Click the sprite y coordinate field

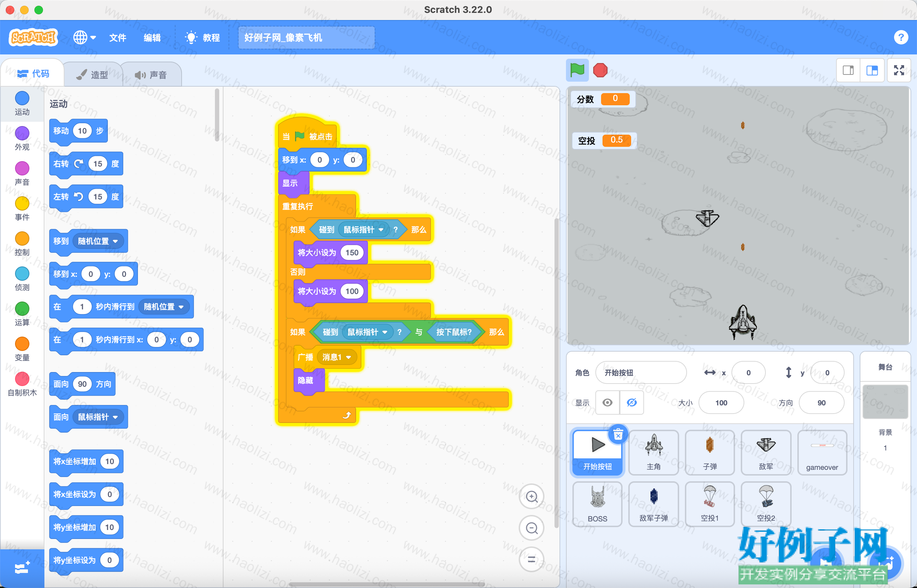coord(827,372)
